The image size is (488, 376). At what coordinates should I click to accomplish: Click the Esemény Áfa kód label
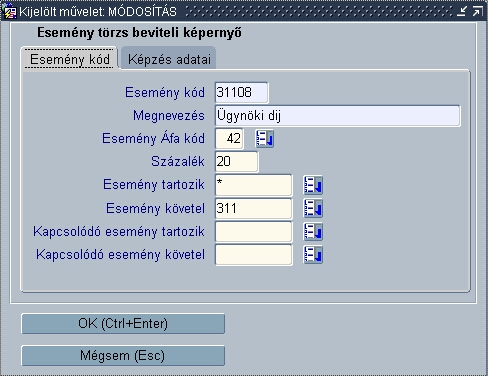(x=153, y=138)
